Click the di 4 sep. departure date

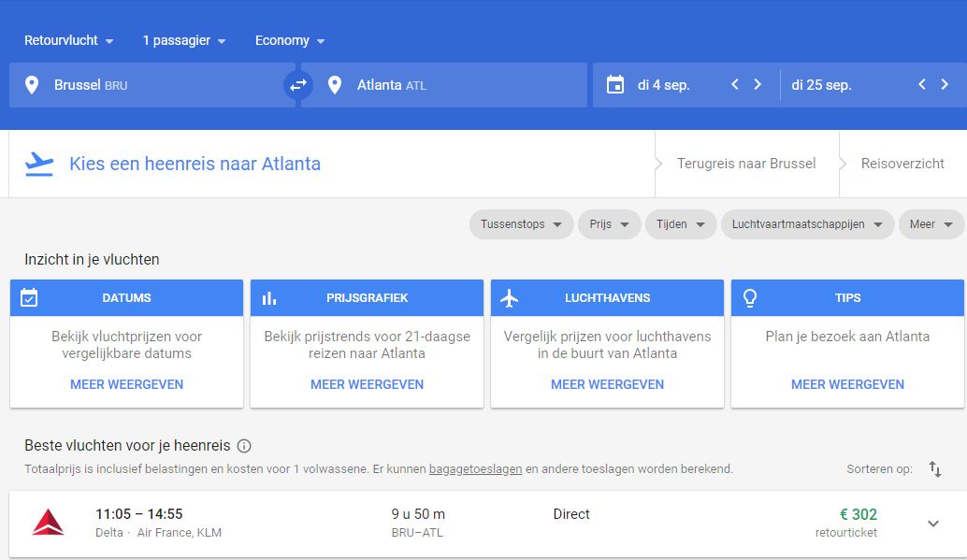pyautogui.click(x=664, y=85)
